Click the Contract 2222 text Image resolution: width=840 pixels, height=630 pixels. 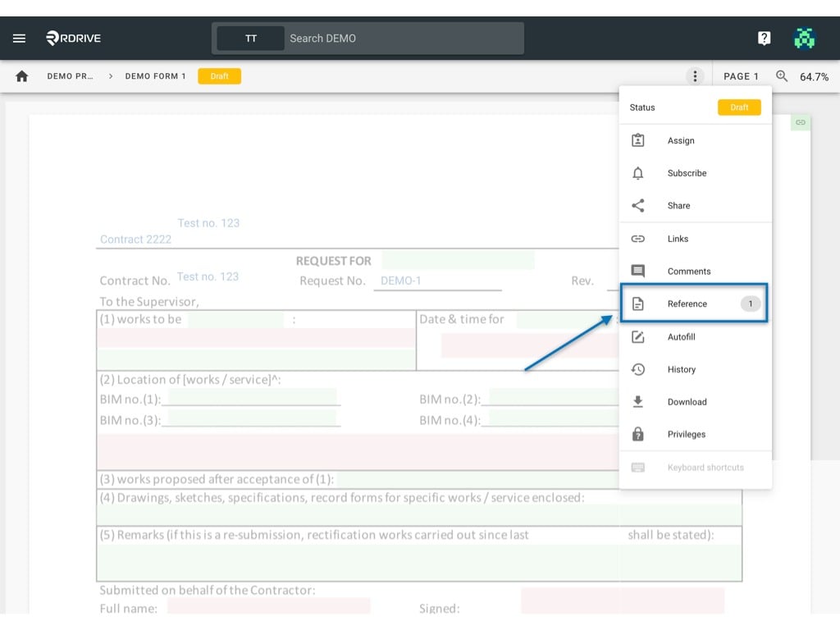pos(135,240)
